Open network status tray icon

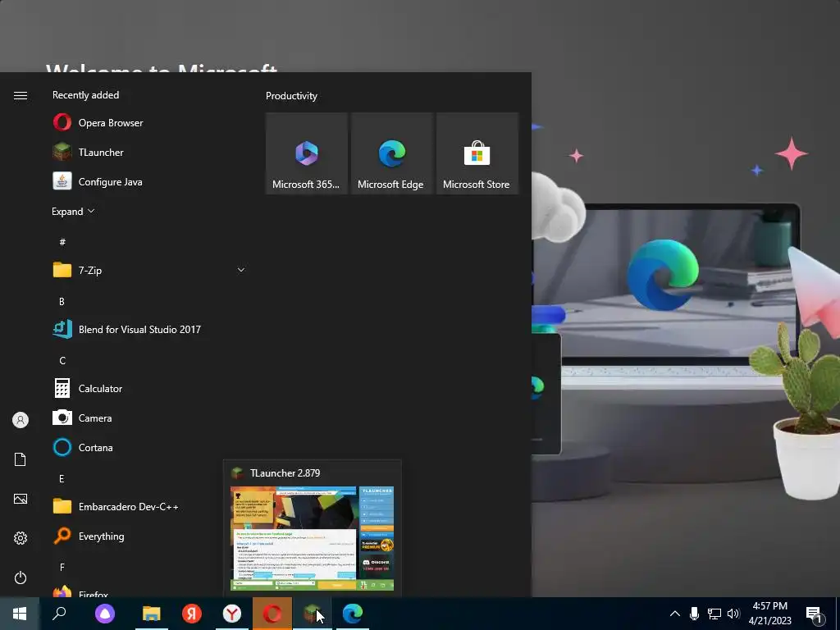(714, 614)
